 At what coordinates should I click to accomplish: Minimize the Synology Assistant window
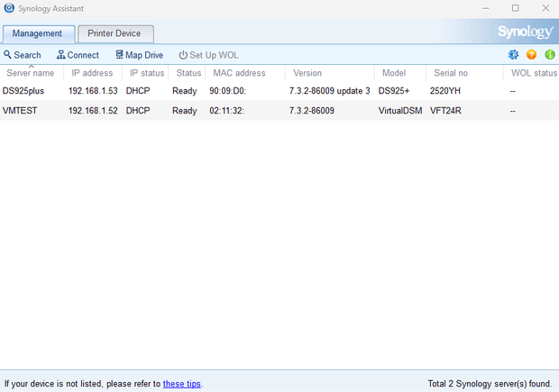point(485,8)
